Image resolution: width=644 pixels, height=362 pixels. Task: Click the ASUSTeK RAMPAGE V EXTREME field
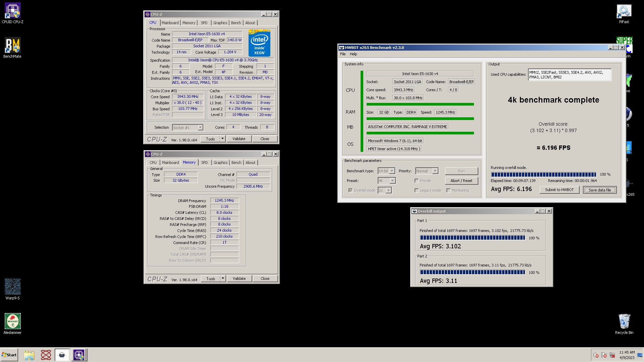[407, 127]
